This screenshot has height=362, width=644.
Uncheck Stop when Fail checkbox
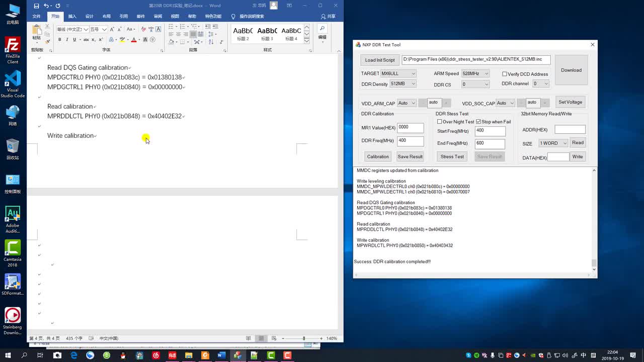pos(478,122)
